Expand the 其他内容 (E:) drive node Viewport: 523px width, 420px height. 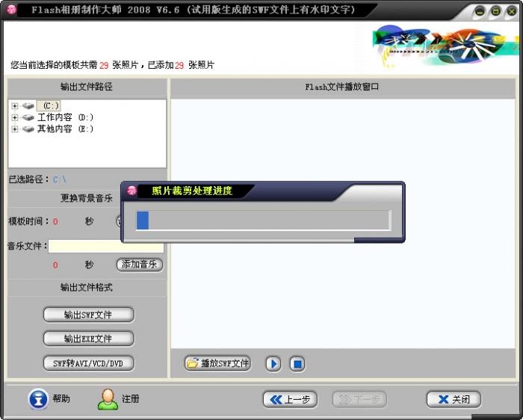14,129
